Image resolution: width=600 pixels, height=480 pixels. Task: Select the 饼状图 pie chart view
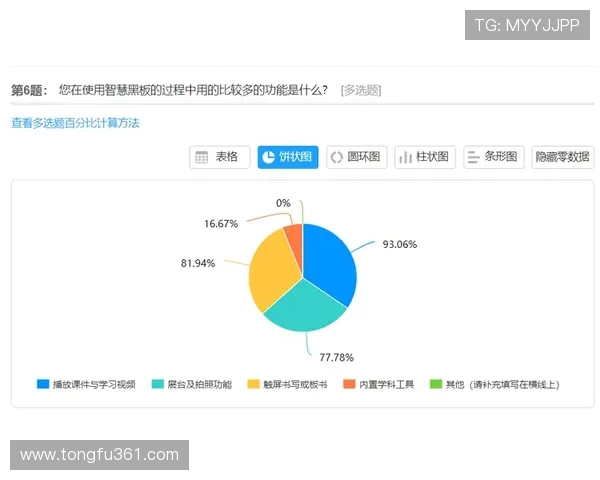(288, 157)
